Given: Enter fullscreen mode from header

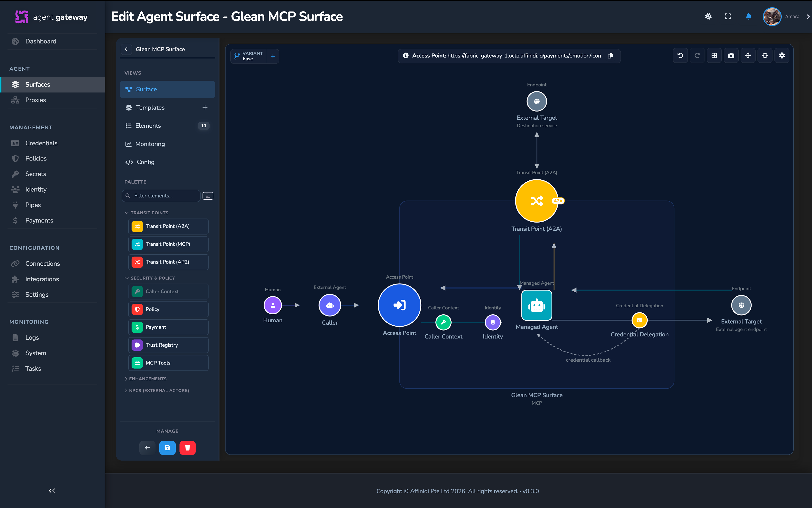Looking at the screenshot, I should click(x=728, y=16).
